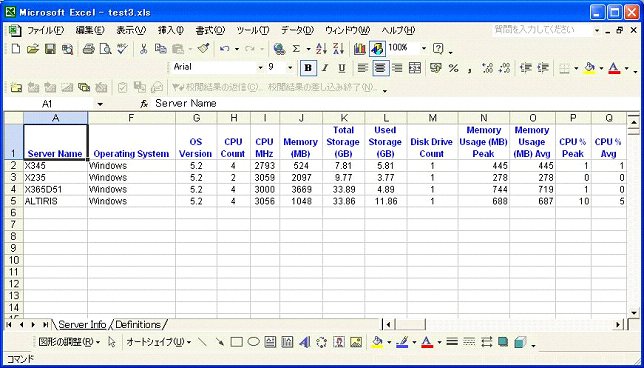644x368 pixels.
Task: Switch to the Definitions sheet tab
Action: click(138, 324)
